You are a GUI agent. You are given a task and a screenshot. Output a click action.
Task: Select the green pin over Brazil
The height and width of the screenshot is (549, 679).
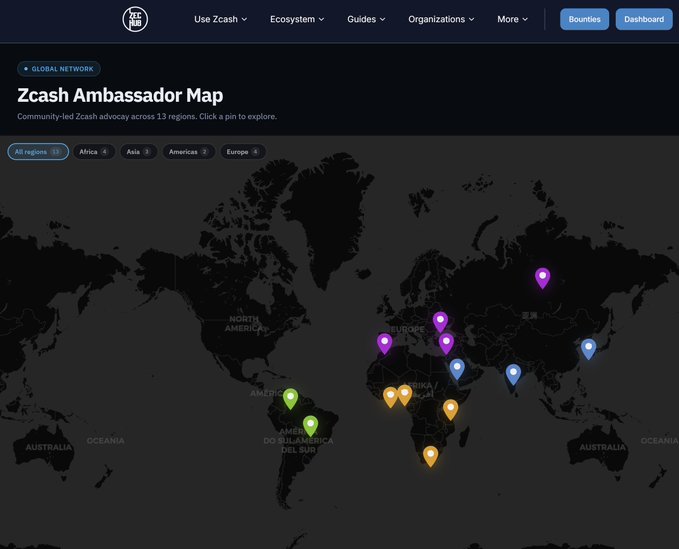coord(310,426)
